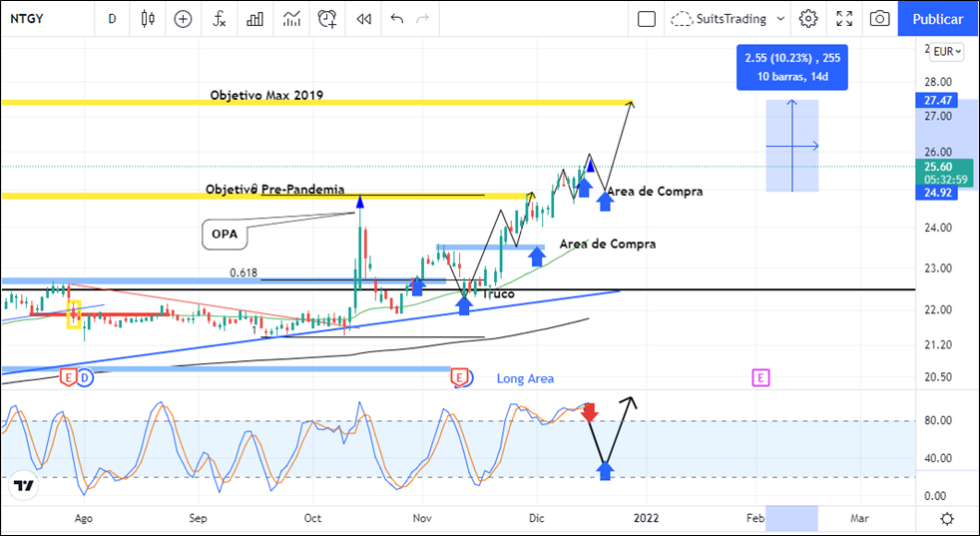This screenshot has height=536, width=980.
Task: Open the layout selection square icon
Action: coord(647,19)
